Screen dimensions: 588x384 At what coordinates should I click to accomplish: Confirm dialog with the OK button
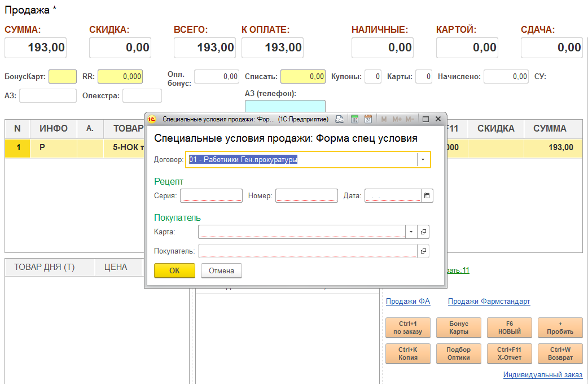(174, 270)
